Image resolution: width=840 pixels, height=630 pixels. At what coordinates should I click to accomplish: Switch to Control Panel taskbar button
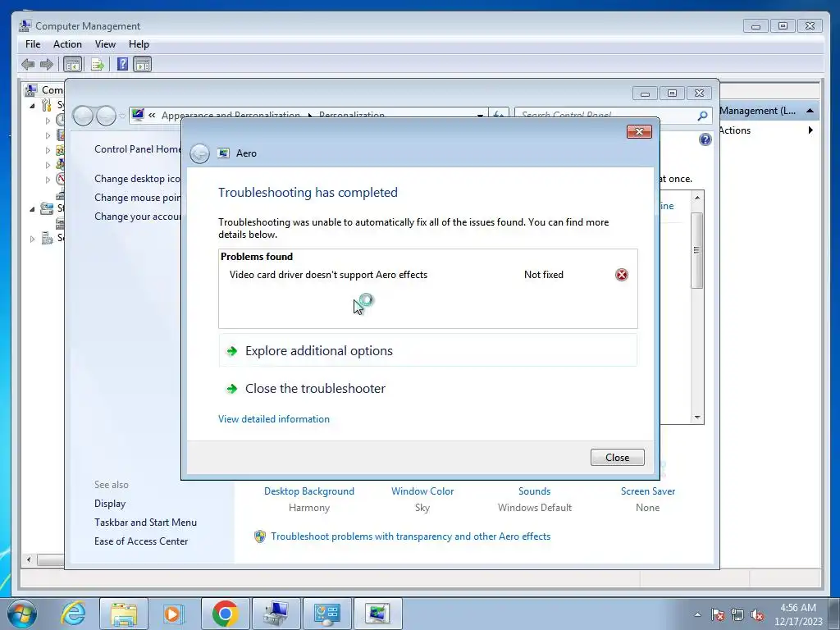pos(326,614)
